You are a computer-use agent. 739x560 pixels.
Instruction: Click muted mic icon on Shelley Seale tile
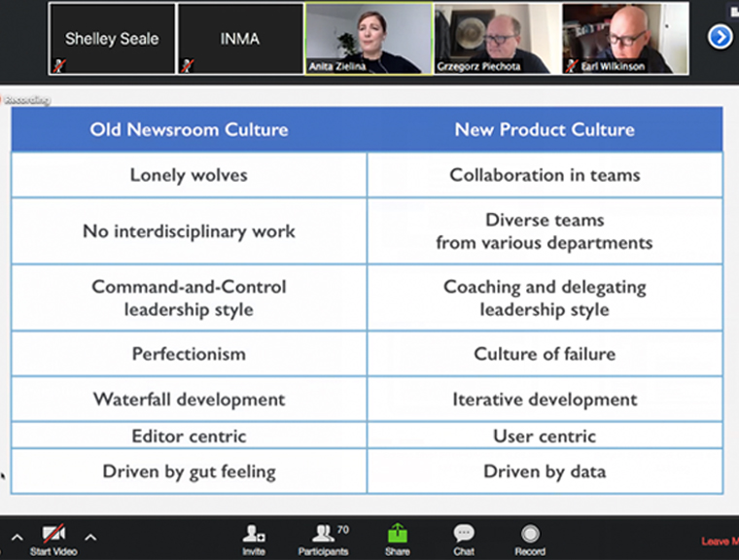[59, 65]
